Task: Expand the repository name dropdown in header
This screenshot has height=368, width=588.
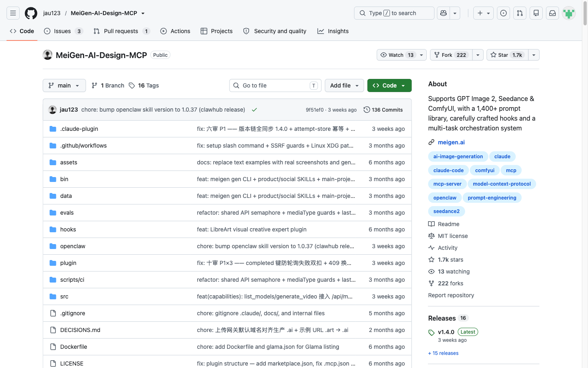Action: pos(143,13)
